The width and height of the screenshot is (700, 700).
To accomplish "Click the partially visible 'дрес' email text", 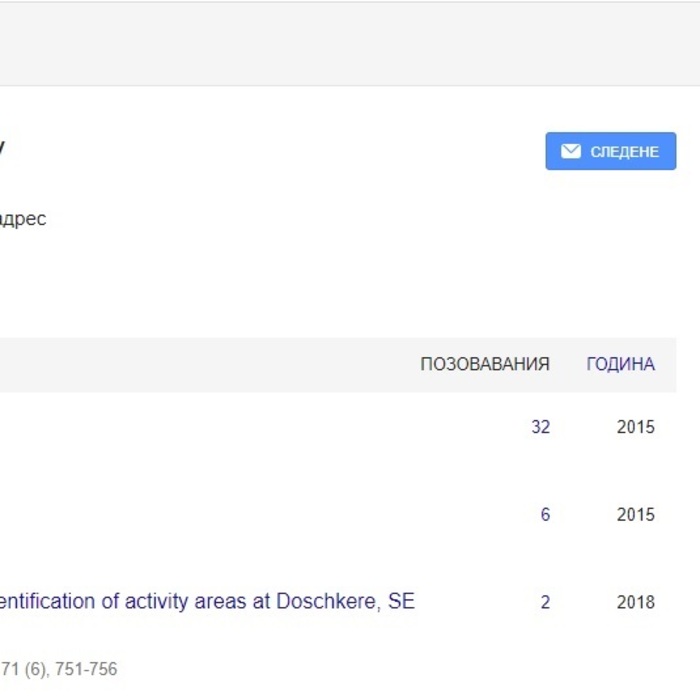I will click(x=23, y=219).
